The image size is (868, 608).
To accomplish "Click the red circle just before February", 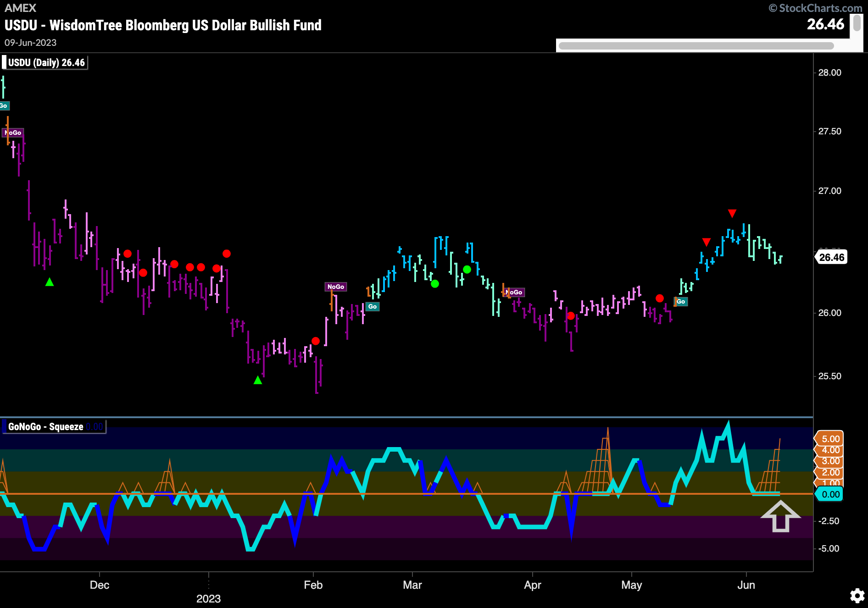I will tap(316, 341).
